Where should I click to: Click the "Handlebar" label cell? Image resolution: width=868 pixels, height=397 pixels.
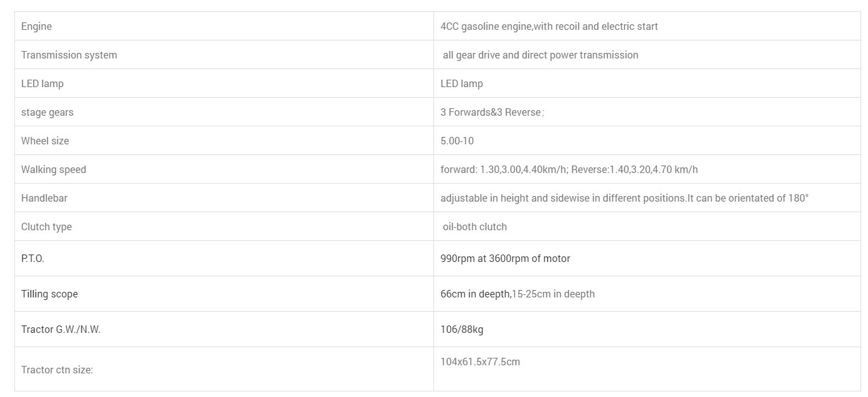point(44,198)
